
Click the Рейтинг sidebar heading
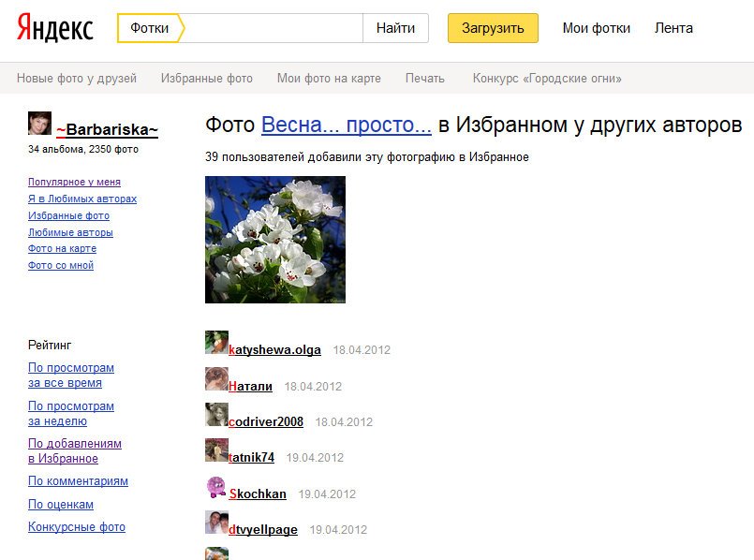(x=50, y=346)
